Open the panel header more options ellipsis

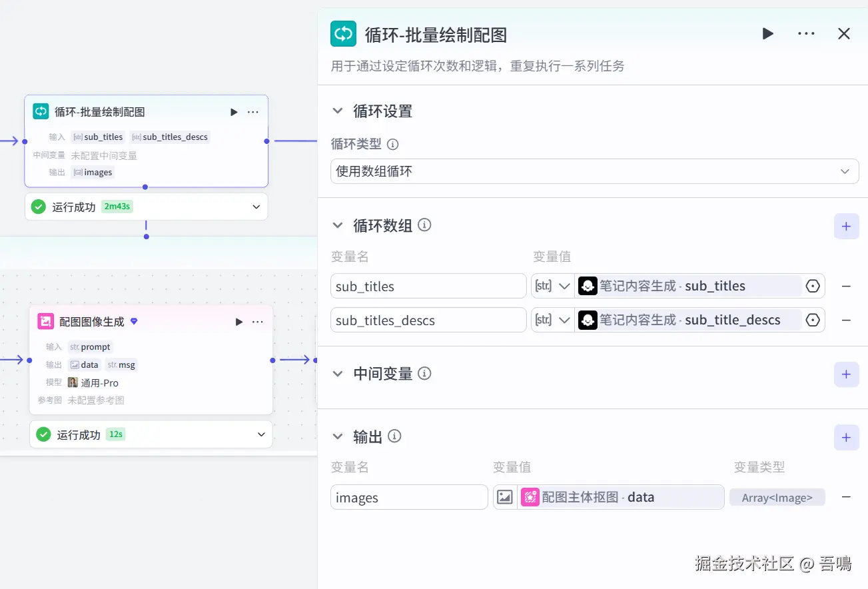pyautogui.click(x=806, y=33)
